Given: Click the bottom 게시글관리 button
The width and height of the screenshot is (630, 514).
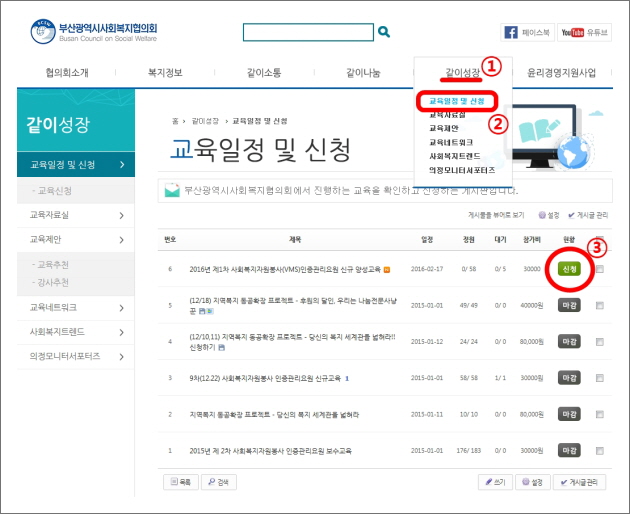Looking at the screenshot, I should click(x=579, y=482).
